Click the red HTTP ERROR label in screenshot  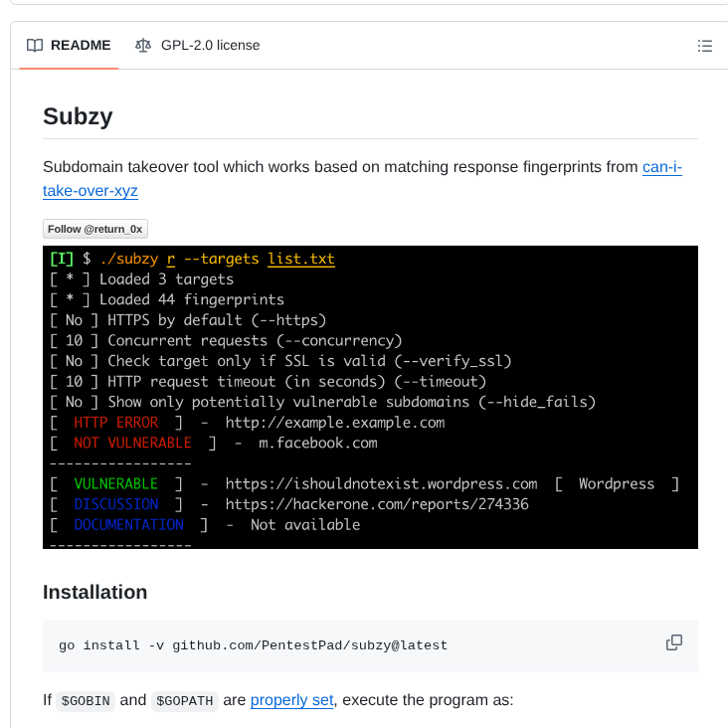point(115,423)
